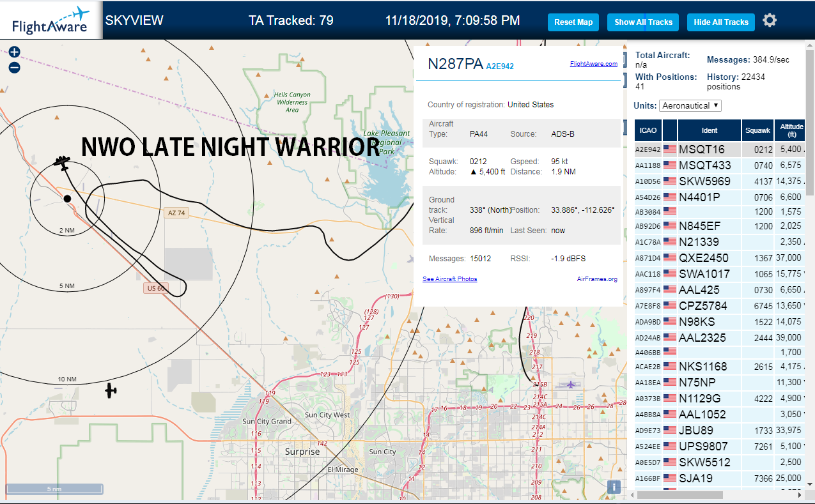Viewport: 815px width, 504px height.
Task: Select N21339 aircraft row
Action: (x=720, y=241)
